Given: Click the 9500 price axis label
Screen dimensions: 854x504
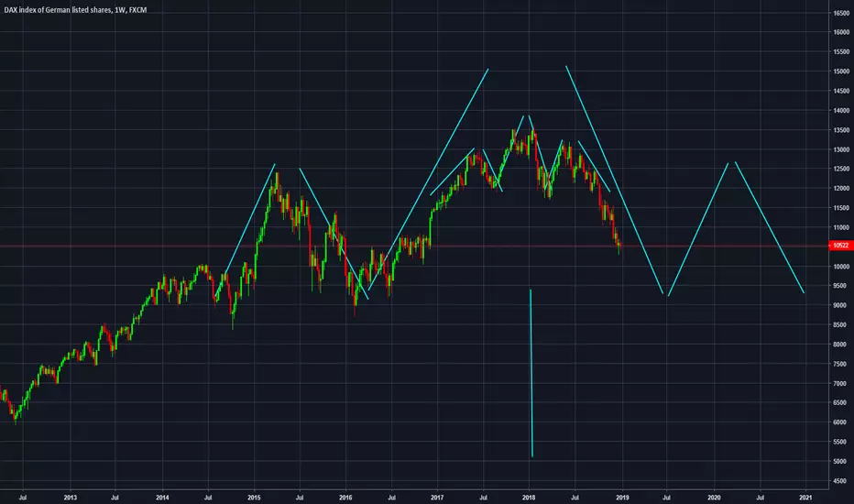Looking at the screenshot, I should (x=840, y=286).
